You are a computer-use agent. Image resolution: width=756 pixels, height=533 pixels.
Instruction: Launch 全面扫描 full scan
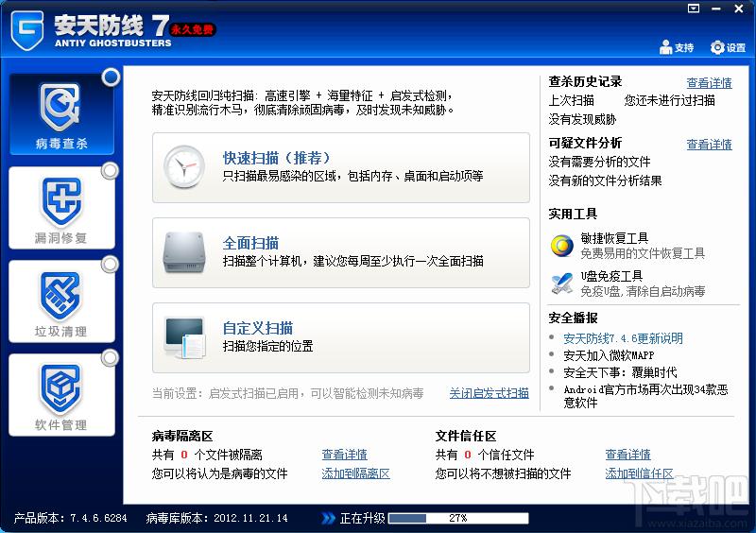341,252
